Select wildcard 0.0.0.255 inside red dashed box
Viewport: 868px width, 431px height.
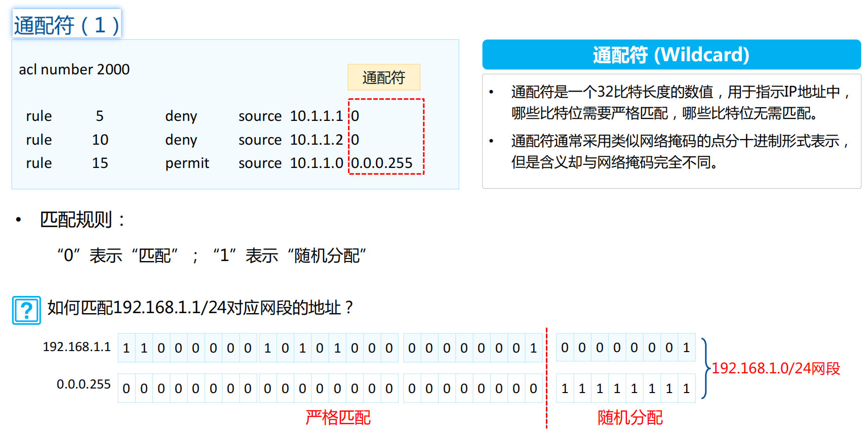click(382, 163)
